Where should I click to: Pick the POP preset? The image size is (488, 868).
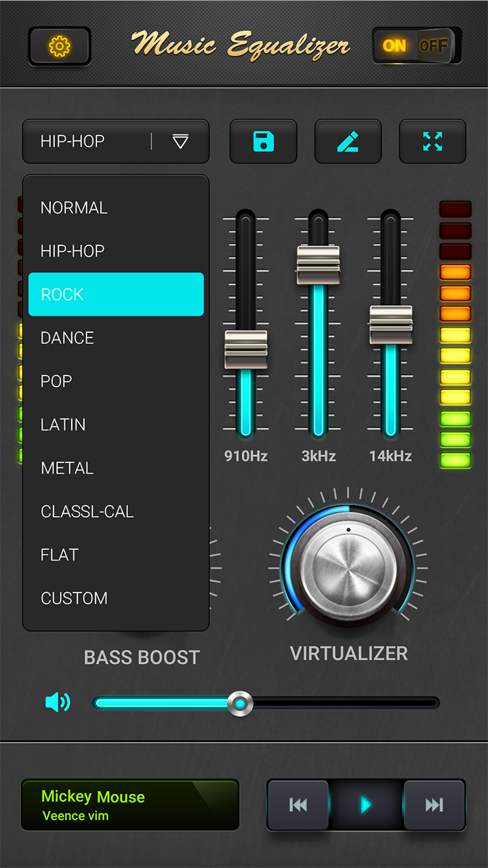pos(116,381)
